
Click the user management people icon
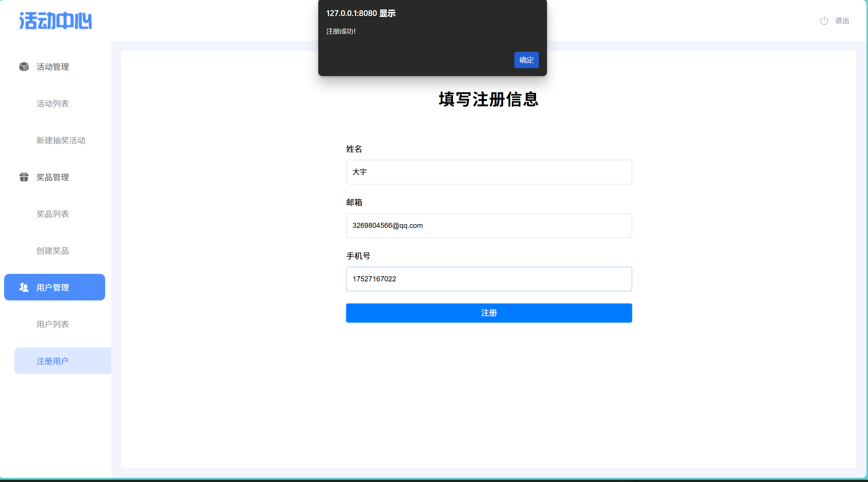[24, 287]
